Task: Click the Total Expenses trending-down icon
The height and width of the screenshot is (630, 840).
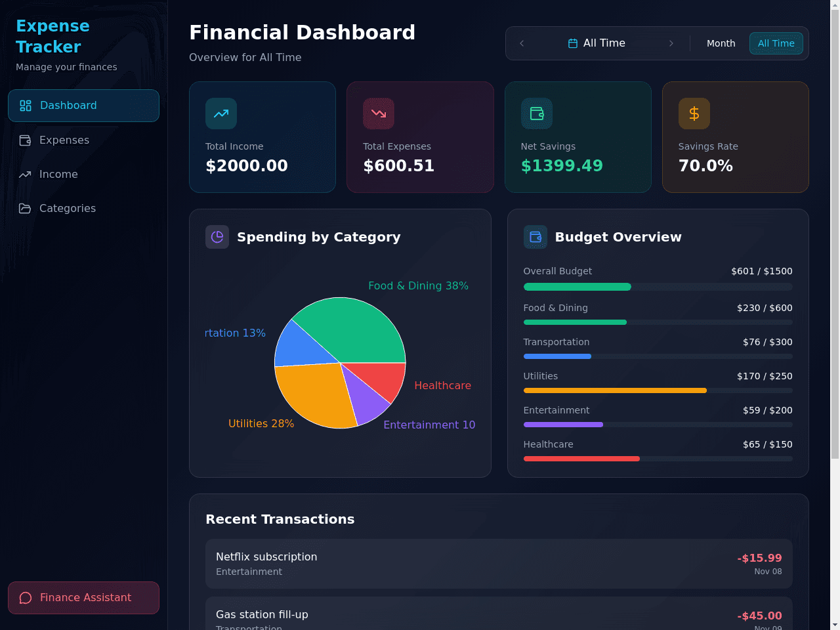Action: click(379, 114)
